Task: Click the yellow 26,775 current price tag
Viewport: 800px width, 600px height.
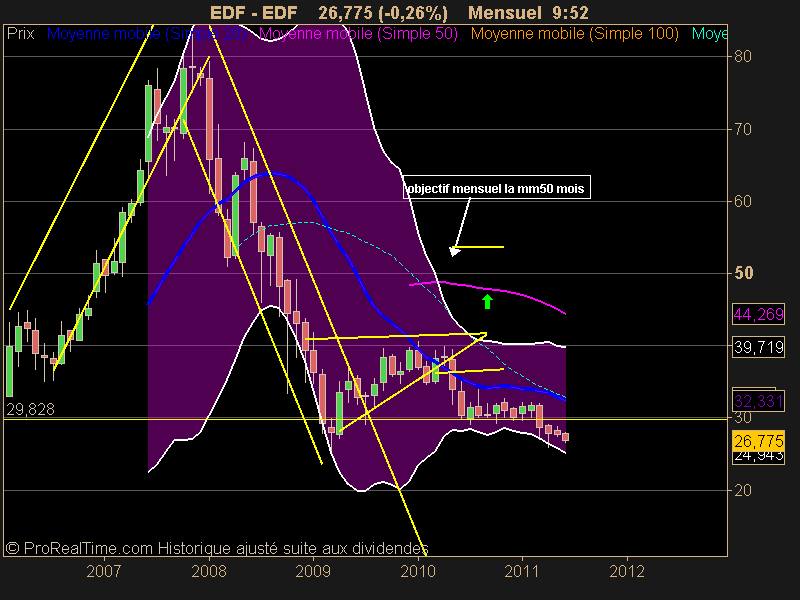Action: (758, 440)
